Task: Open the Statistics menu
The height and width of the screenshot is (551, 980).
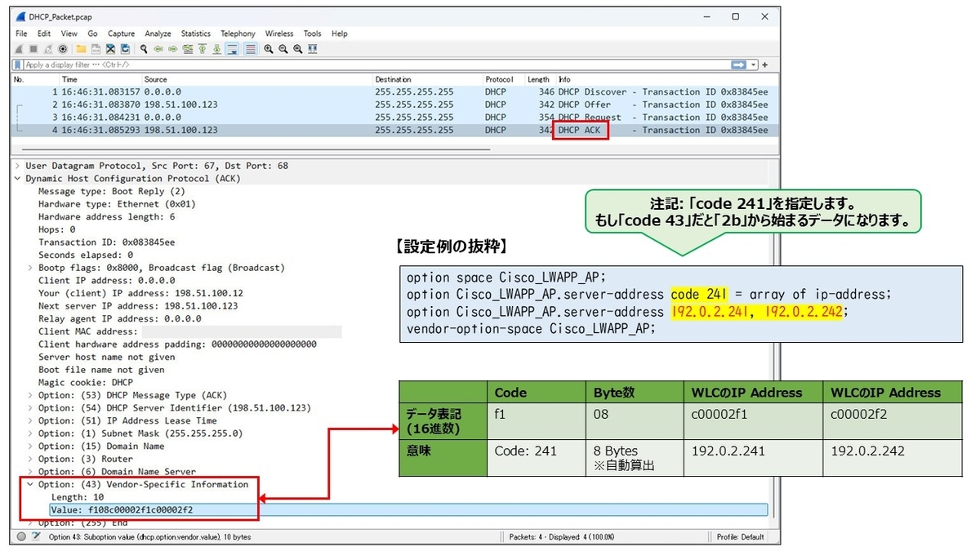Action: (195, 33)
